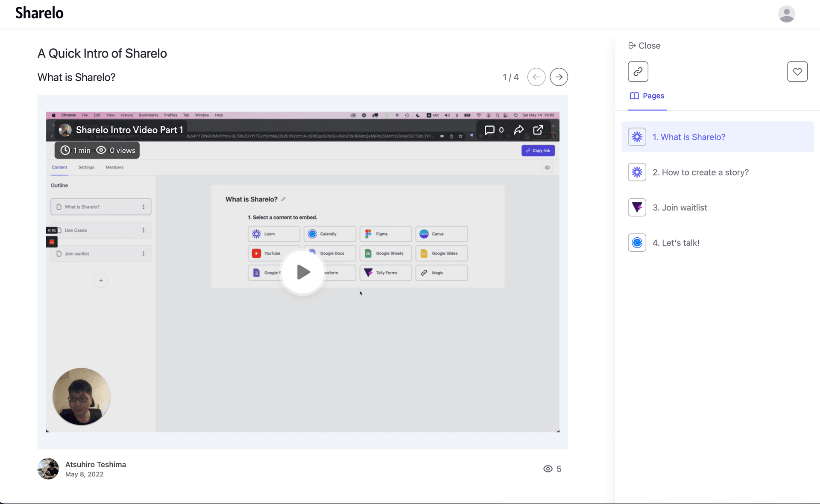The height and width of the screenshot is (504, 820).
Task: Click the edit pencil next to title
Action: point(283,199)
